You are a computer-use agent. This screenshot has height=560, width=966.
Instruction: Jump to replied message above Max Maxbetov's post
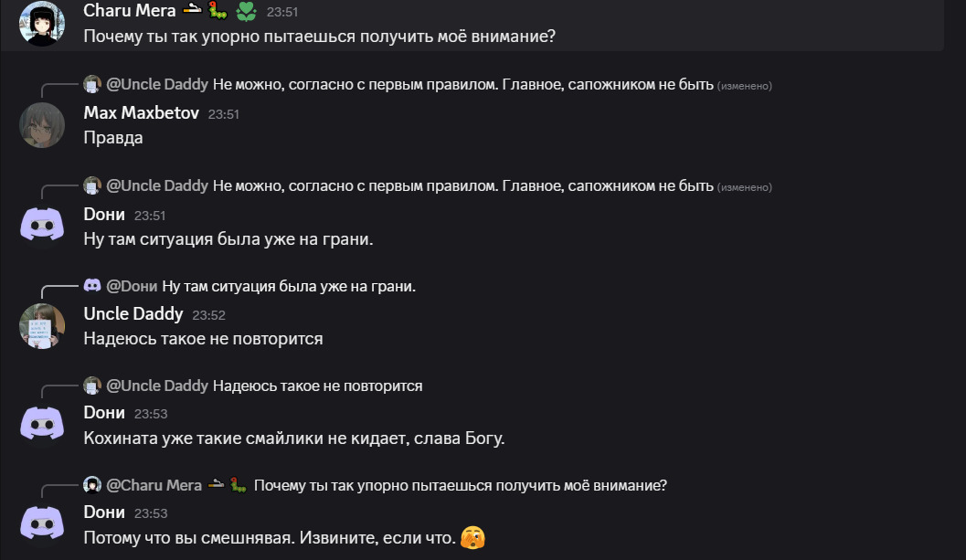[x=462, y=85]
